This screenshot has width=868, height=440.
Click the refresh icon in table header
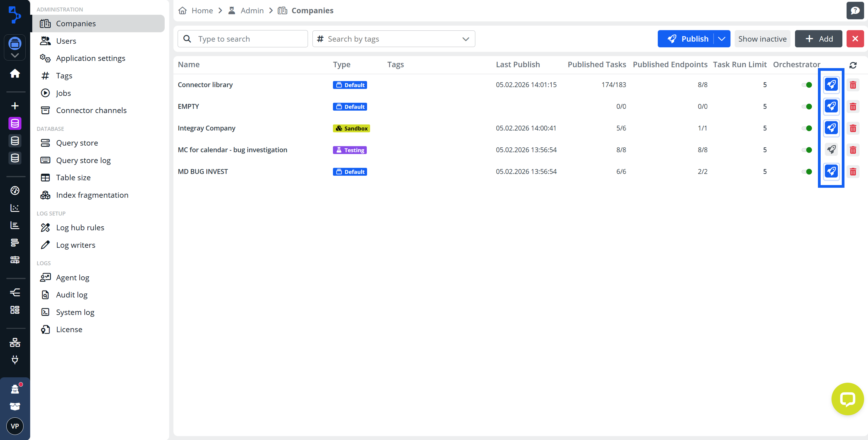click(853, 65)
